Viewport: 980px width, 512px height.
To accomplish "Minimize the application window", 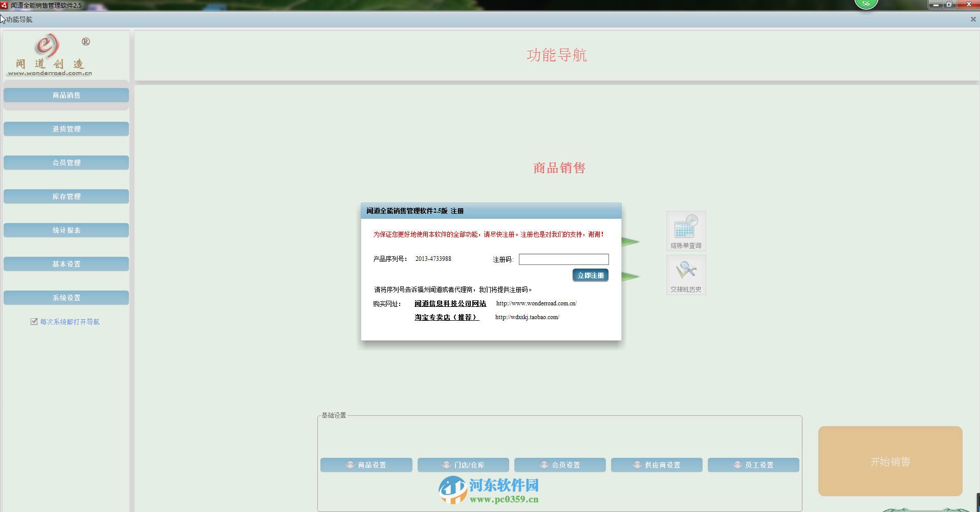I will 936,5.
